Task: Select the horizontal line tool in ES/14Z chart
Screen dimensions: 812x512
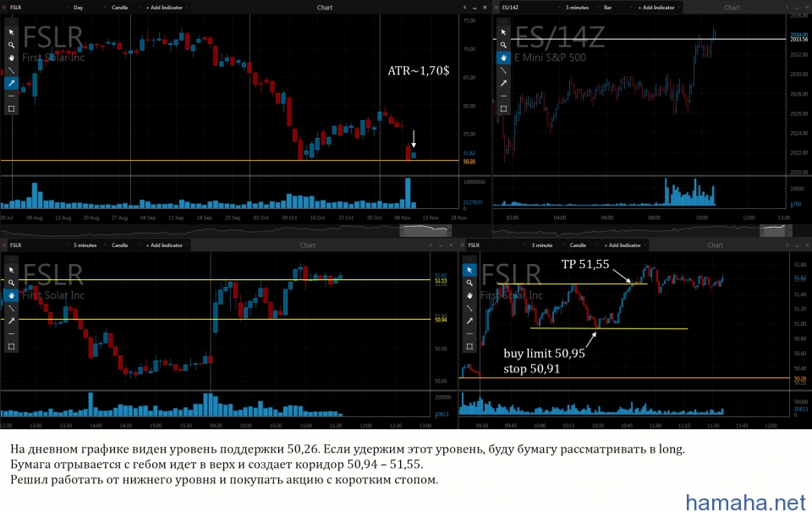Action: 503,96
